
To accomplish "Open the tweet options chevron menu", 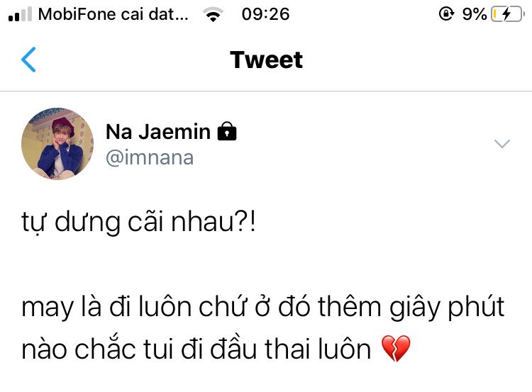I will tap(501, 144).
